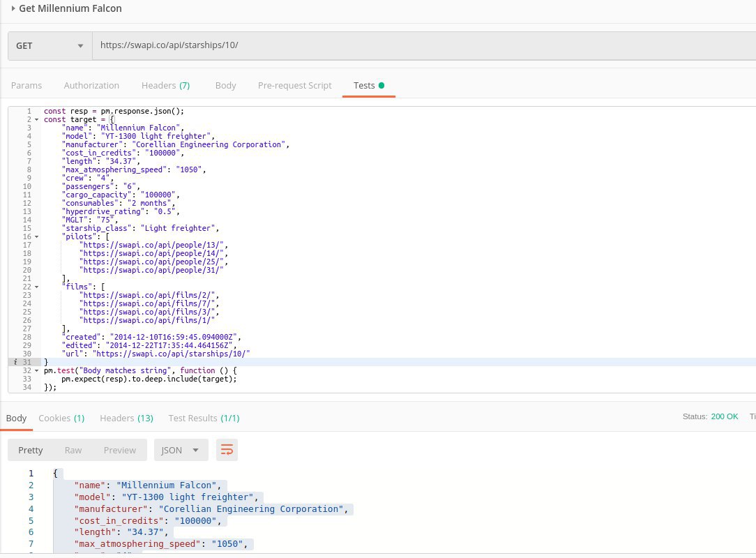This screenshot has width=756, height=558.
Task: Open the Pre-request Script tab
Action: [294, 85]
